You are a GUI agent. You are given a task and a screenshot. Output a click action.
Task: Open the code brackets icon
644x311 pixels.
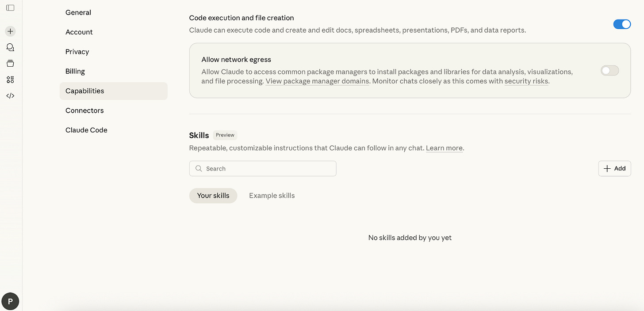[10, 96]
